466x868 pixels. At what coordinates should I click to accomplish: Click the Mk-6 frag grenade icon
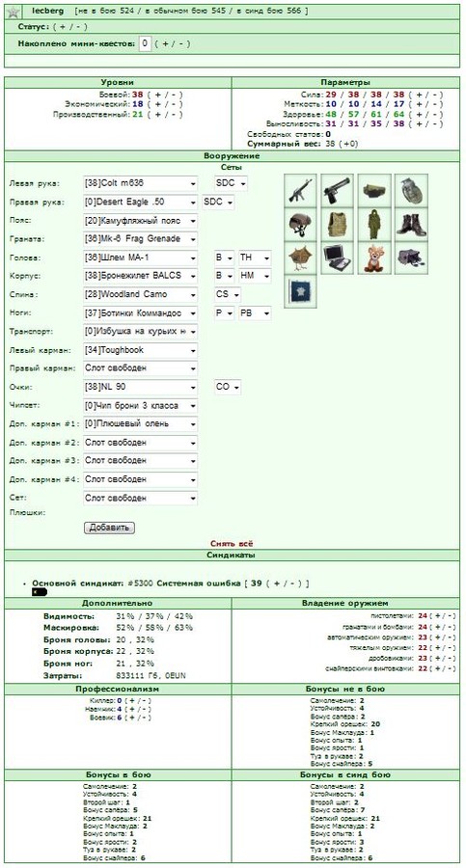tap(411, 190)
